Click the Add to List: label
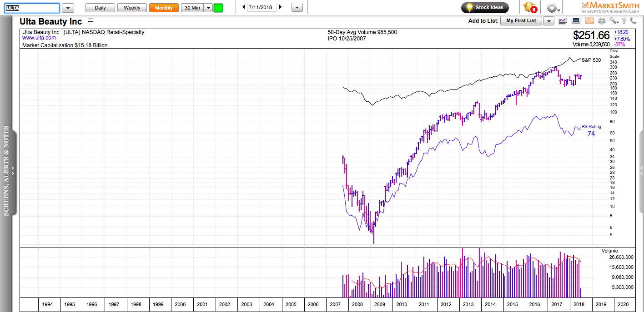The image size is (644, 312). 483,21
